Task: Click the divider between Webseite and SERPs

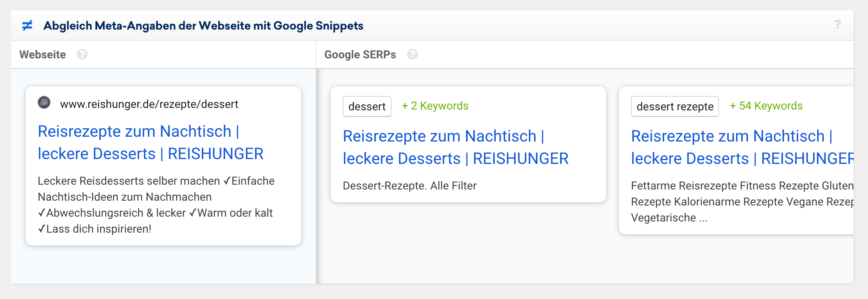Action: (x=316, y=176)
